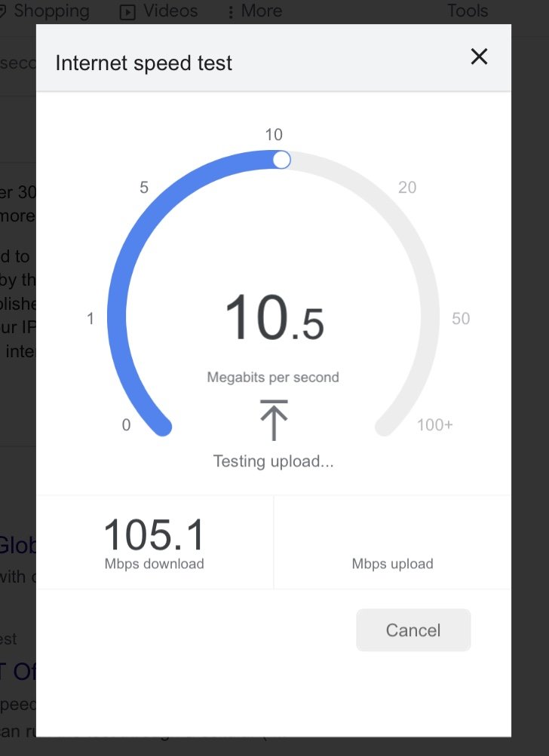This screenshot has width=549, height=756.
Task: Click the Cancel button
Action: point(413,629)
